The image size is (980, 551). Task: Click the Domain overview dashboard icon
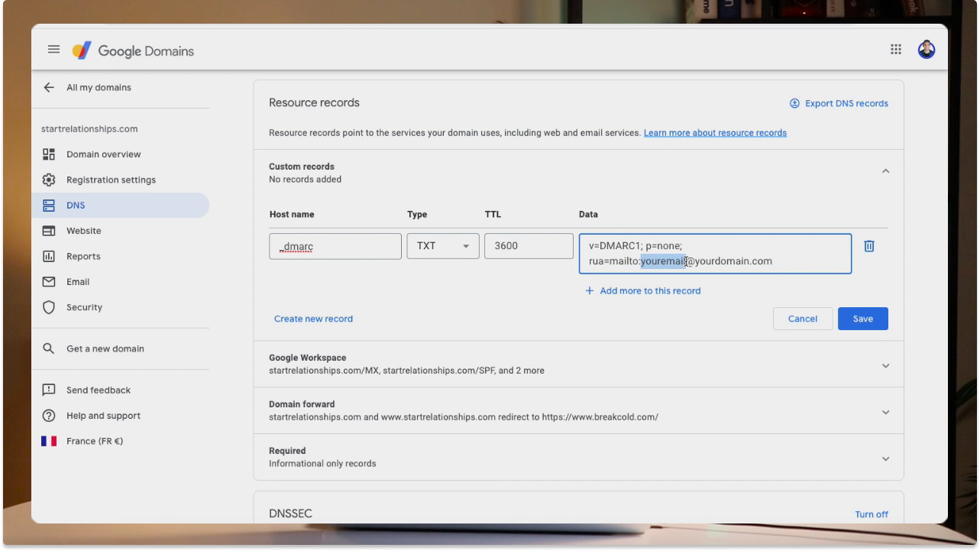pyautogui.click(x=49, y=154)
